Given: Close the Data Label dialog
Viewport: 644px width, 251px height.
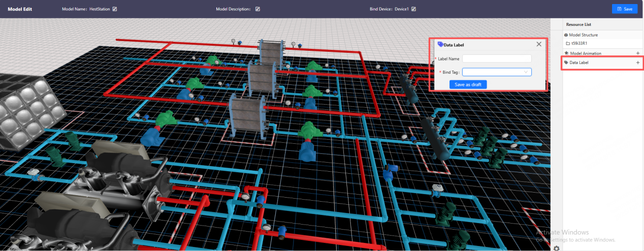Looking at the screenshot, I should tap(539, 44).
